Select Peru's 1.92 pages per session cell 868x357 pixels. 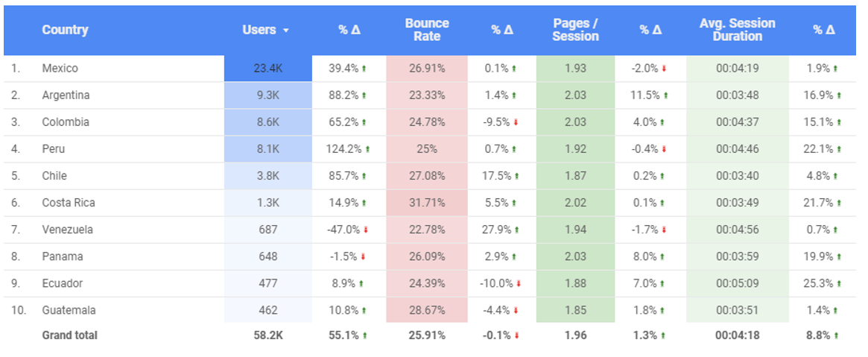[575, 149]
